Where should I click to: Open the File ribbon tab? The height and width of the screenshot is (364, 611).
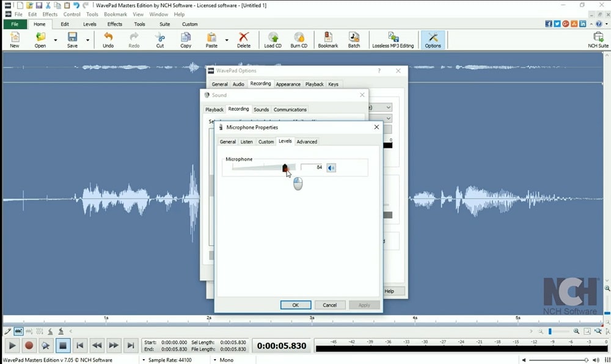pos(15,24)
